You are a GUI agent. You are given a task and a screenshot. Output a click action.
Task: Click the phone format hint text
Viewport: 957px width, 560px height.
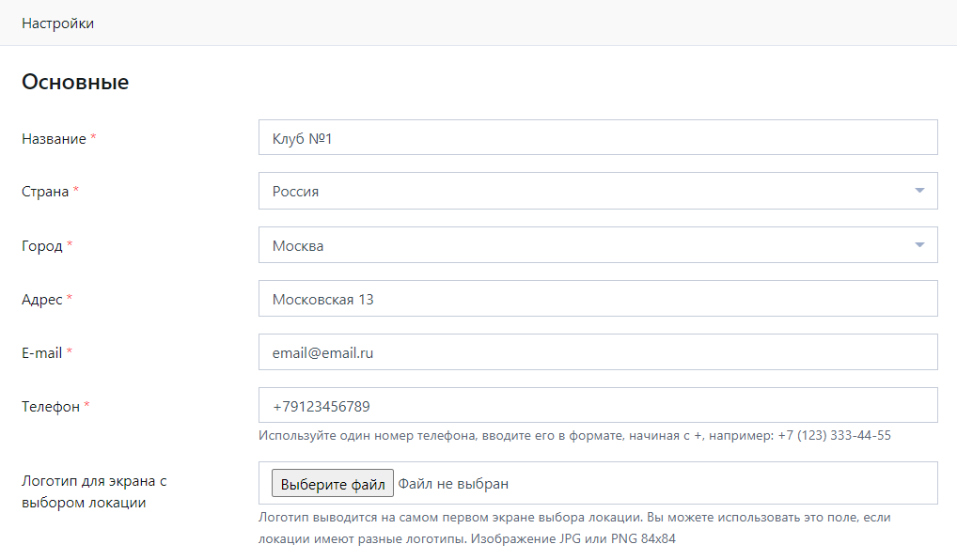click(574, 436)
